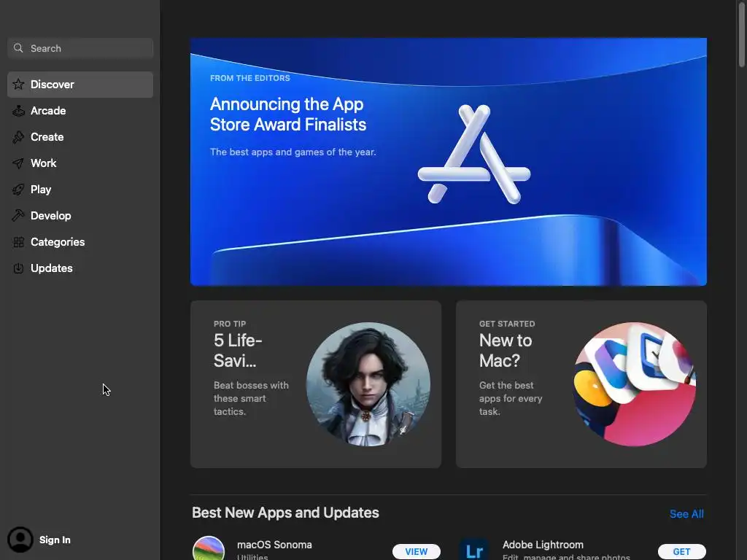Click the circular Mac app icons image
Image resolution: width=747 pixels, height=560 pixels.
point(634,384)
